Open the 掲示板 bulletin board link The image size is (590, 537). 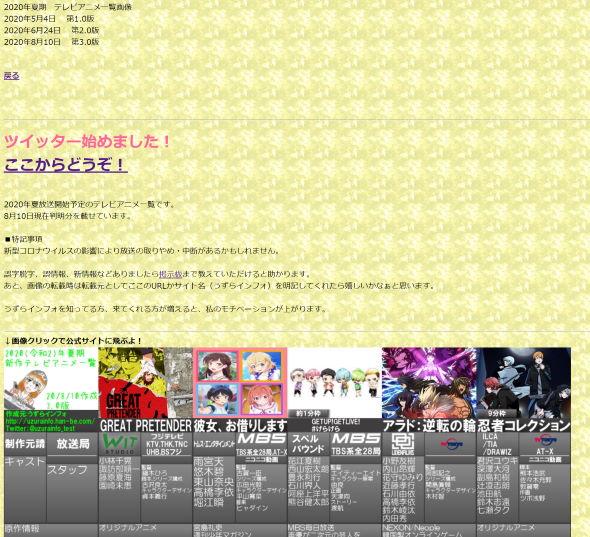point(170,274)
